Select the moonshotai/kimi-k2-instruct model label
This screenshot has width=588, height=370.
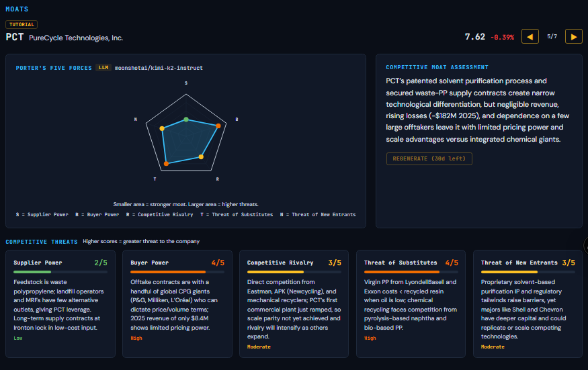pos(159,68)
